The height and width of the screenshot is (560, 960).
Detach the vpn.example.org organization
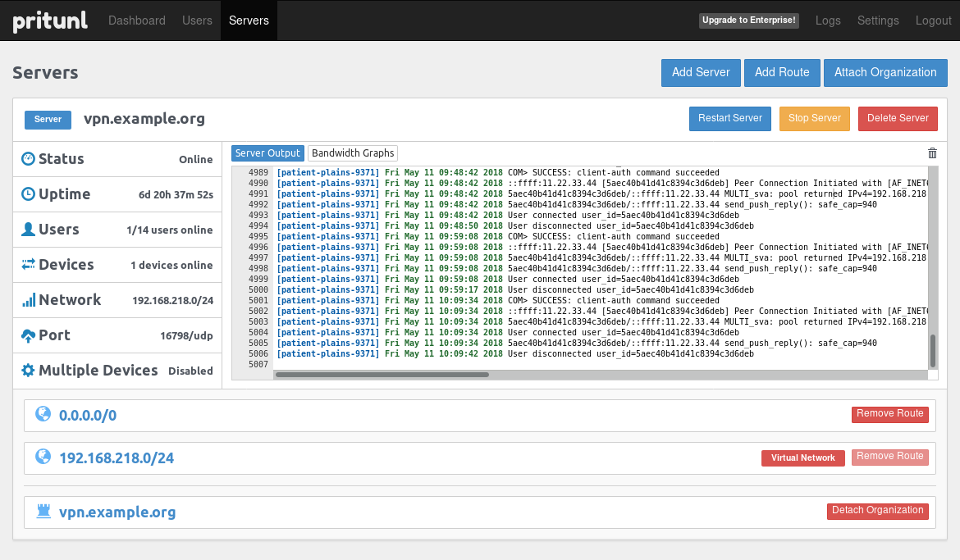pyautogui.click(x=877, y=511)
